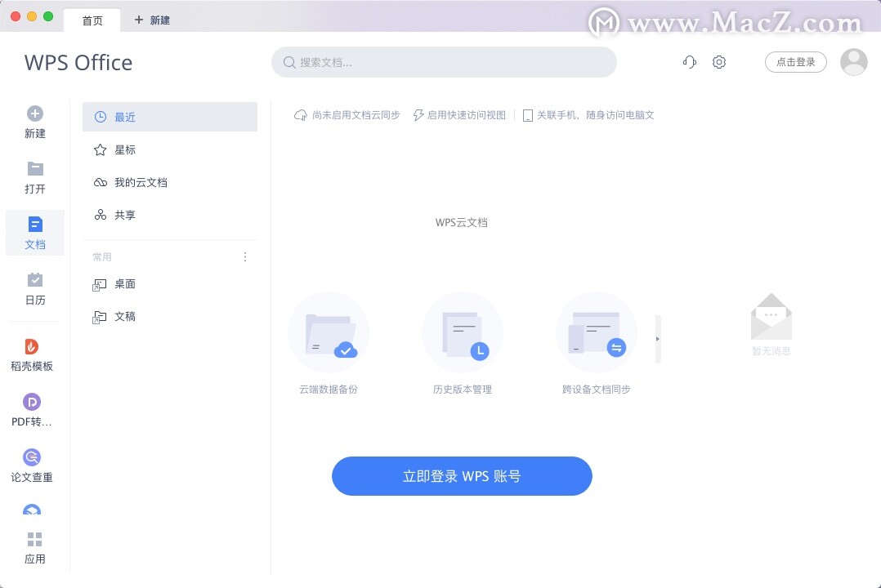Click 启用快速访问视图 link
The height and width of the screenshot is (588, 881).
click(459, 115)
